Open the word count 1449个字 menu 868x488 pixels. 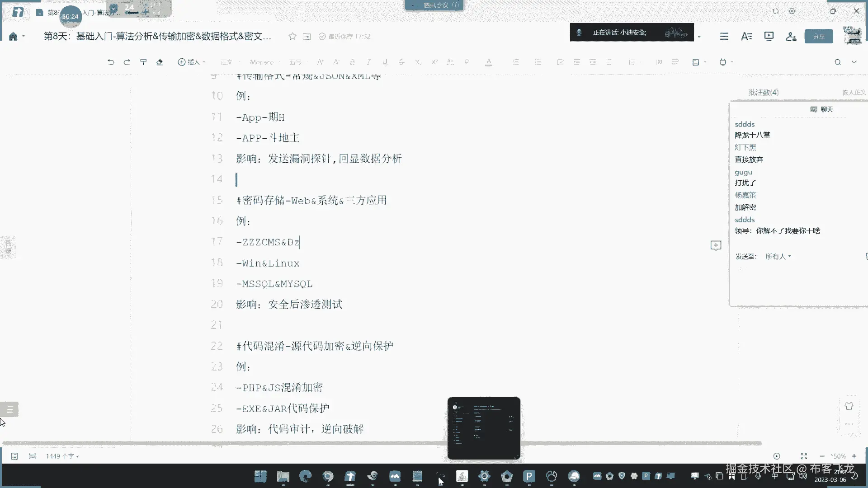point(62,456)
